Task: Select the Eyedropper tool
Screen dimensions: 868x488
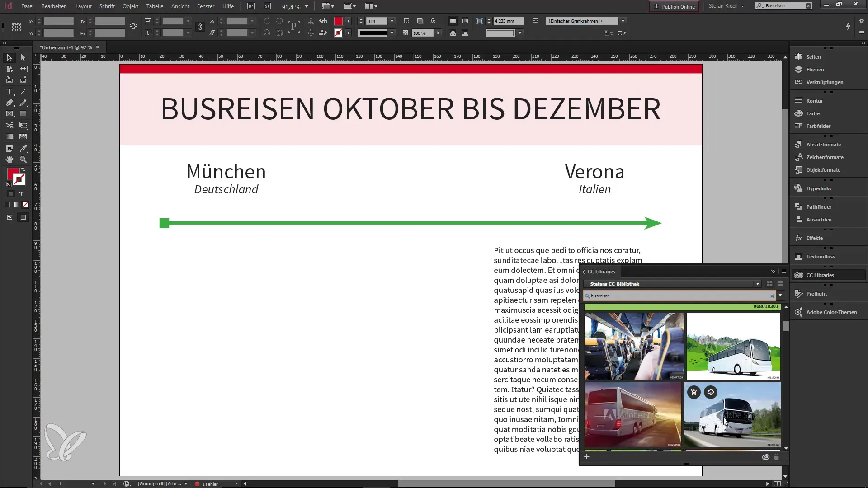Action: tap(23, 148)
